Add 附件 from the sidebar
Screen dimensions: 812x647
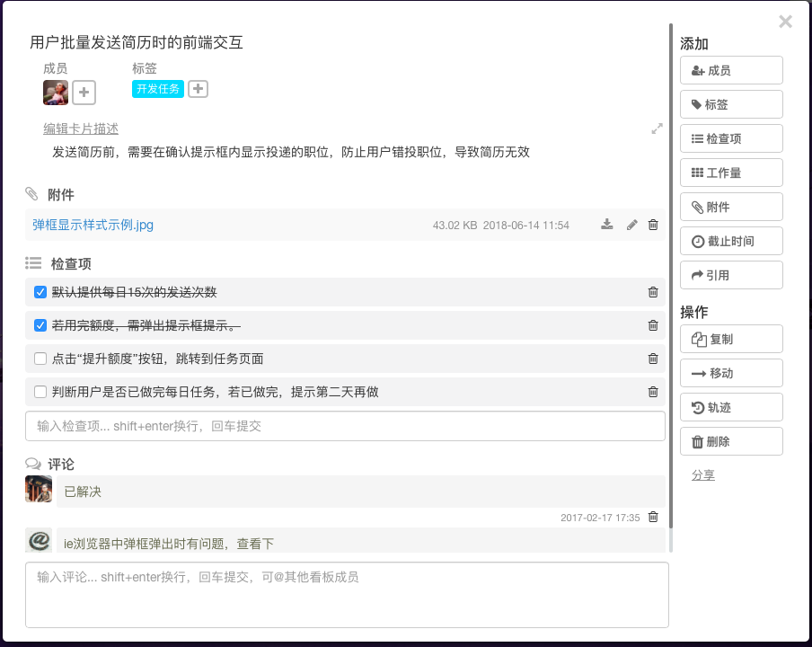click(x=731, y=207)
